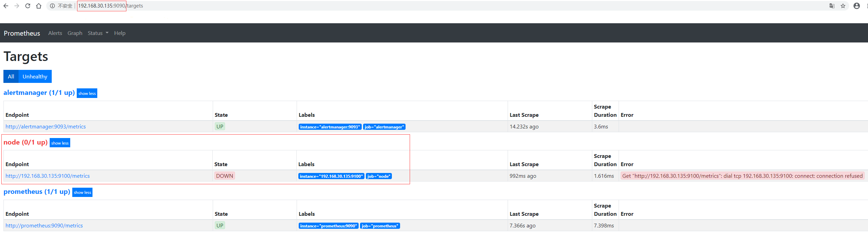Collapse alertmanager section with show less
This screenshot has height=249, width=868.
click(x=87, y=93)
